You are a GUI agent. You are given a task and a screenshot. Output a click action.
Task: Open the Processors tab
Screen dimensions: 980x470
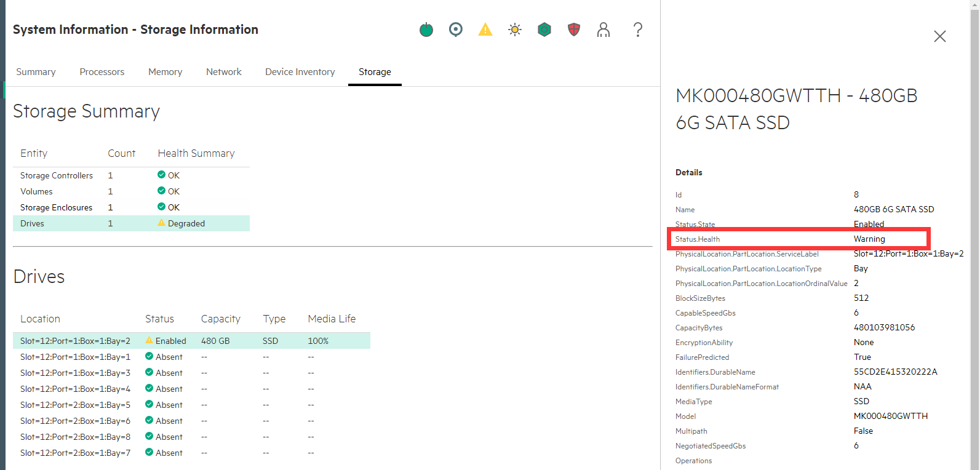[102, 72]
